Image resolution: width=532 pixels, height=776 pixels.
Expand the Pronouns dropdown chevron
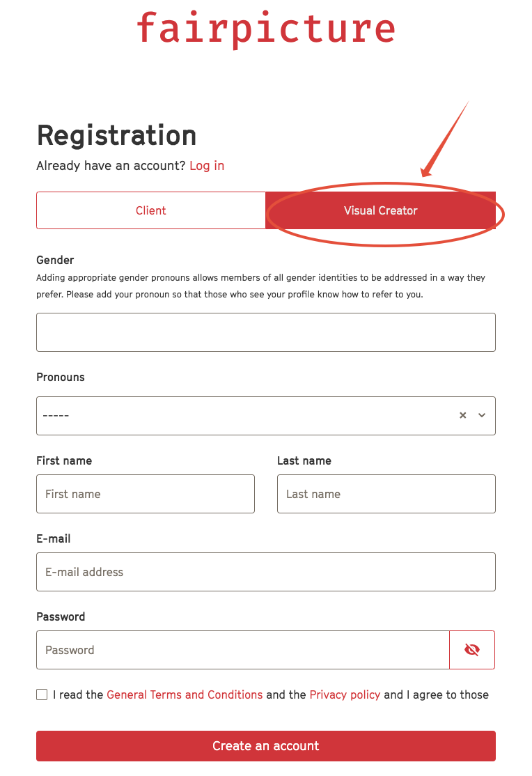tap(482, 415)
